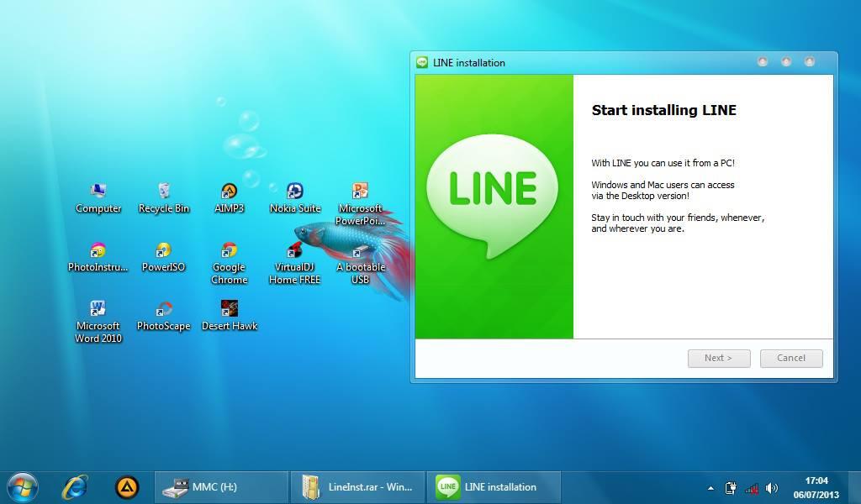Click the AIMP3 desktop shortcut

(x=229, y=192)
